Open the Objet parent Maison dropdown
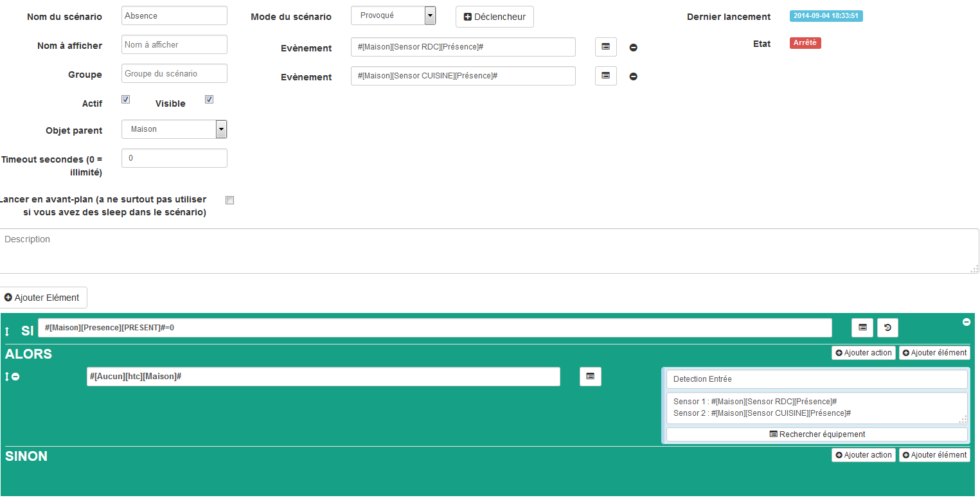The image size is (980, 500). (174, 129)
